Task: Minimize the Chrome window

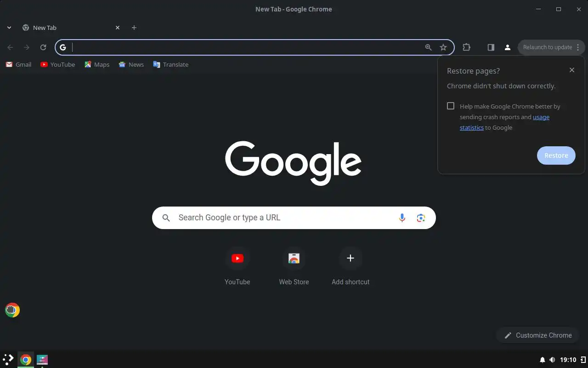Action: (x=538, y=9)
